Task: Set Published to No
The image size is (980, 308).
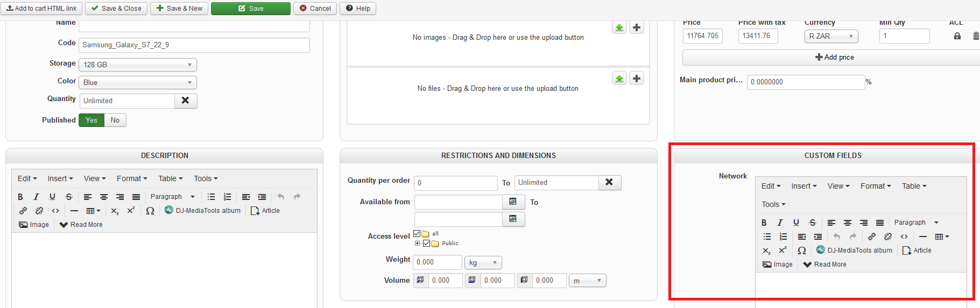Action: (115, 120)
